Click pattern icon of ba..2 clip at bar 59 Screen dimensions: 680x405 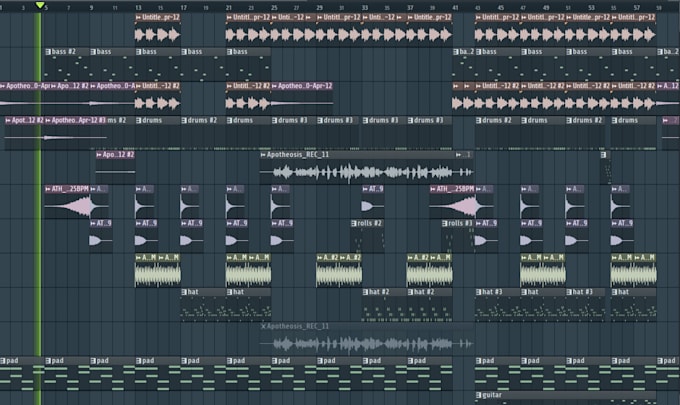pos(660,52)
